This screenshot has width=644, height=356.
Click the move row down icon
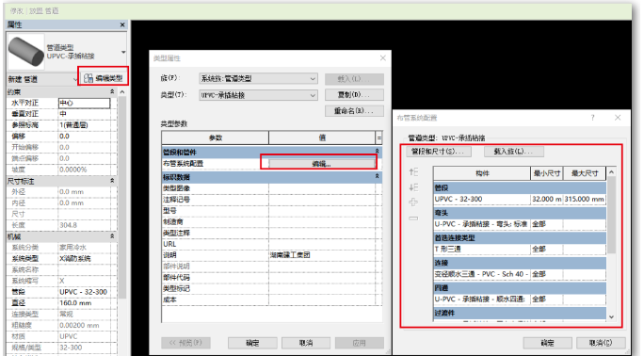click(413, 187)
